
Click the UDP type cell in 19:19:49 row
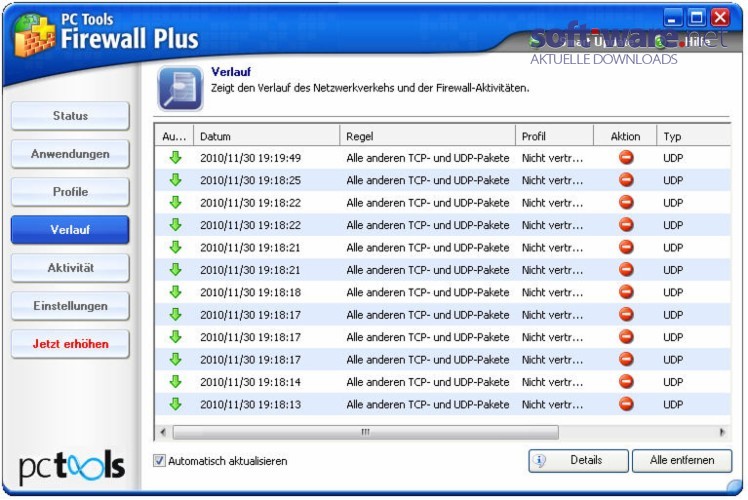(673, 158)
